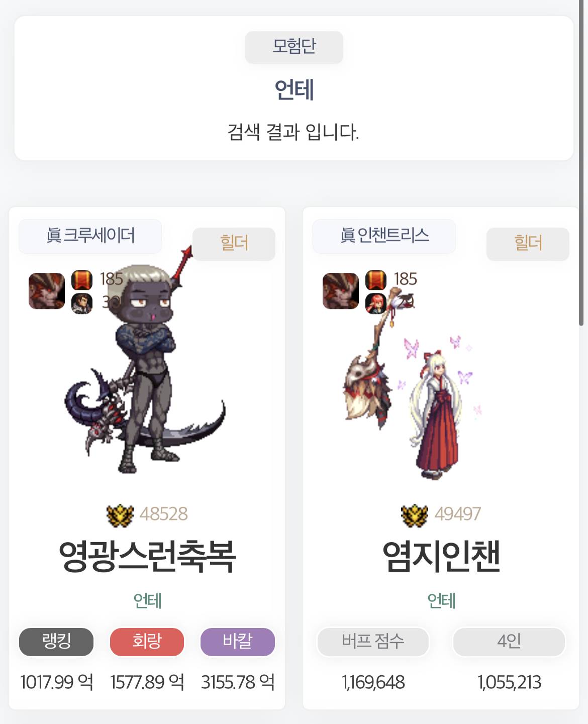Image resolution: width=588 pixels, height=724 pixels.
Task: Switch to the 랭킹 damage tab
Action: coord(56,642)
